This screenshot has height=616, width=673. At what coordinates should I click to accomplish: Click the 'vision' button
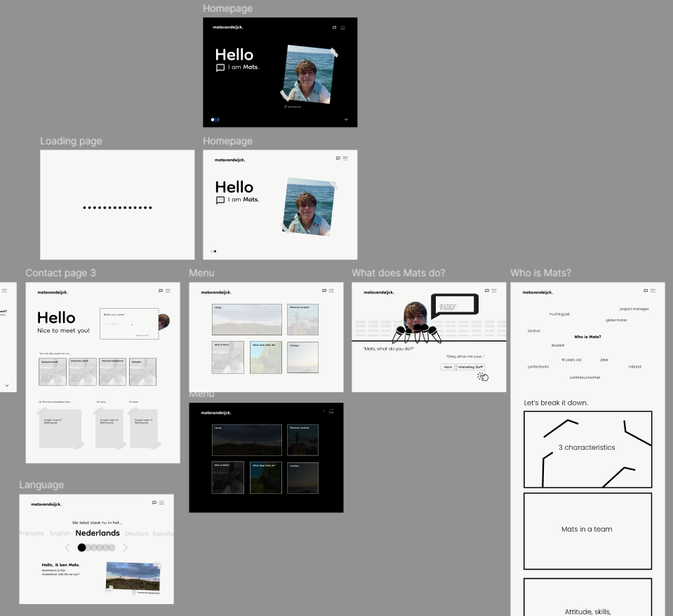448,367
